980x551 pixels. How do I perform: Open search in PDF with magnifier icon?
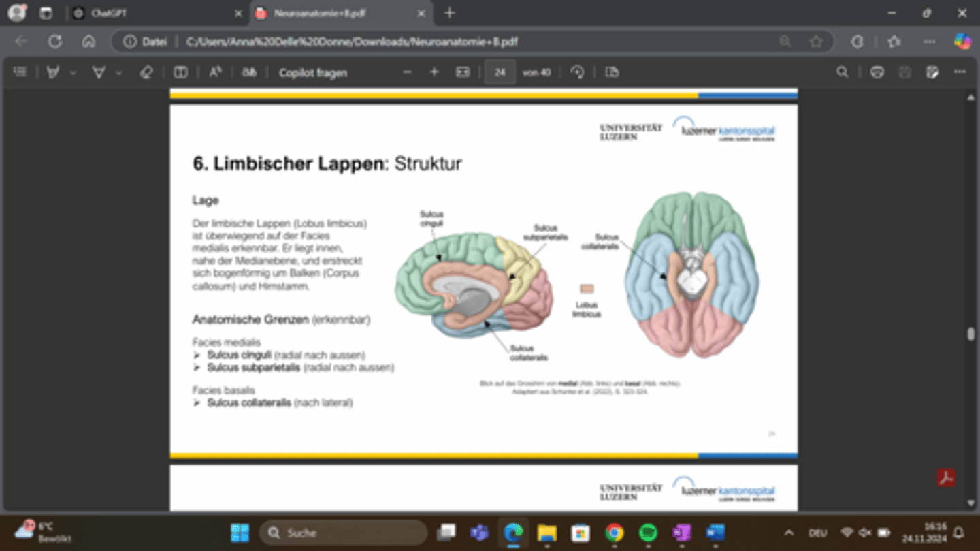coord(843,72)
